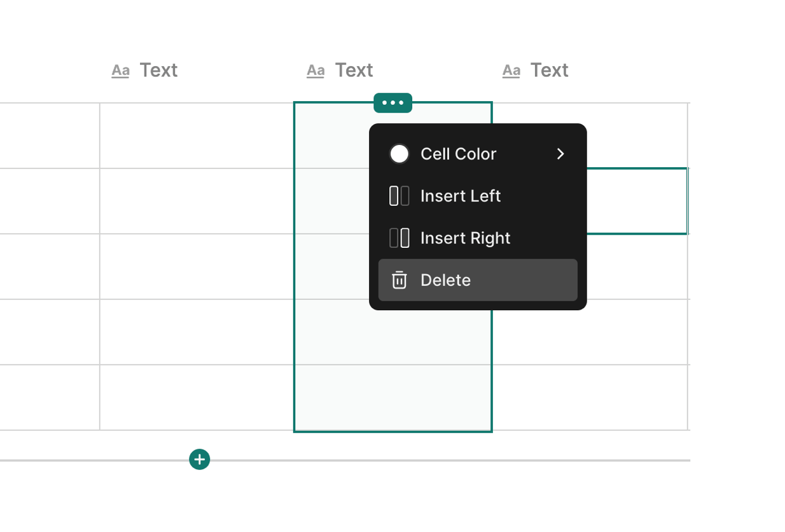Click the green plus add-row button
The width and height of the screenshot is (785, 532).
[x=200, y=460]
